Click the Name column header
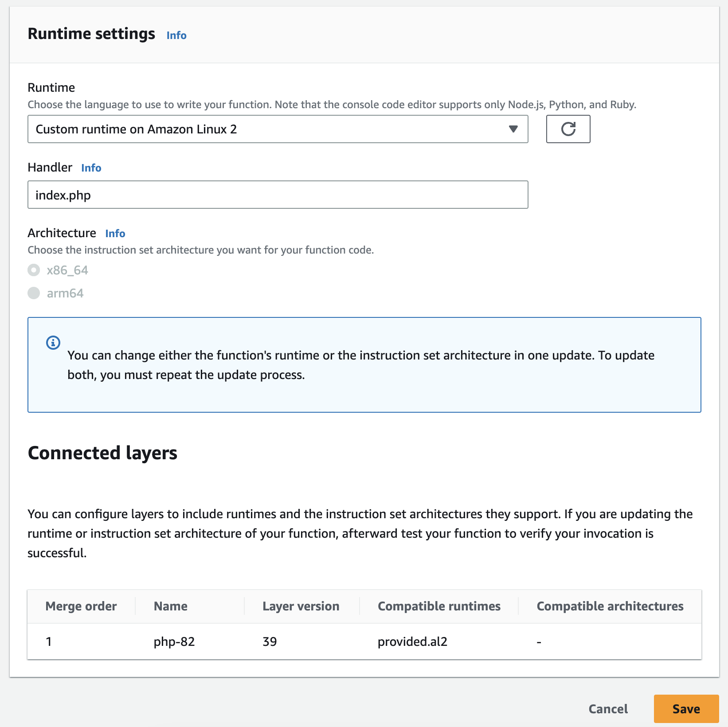 pos(171,606)
